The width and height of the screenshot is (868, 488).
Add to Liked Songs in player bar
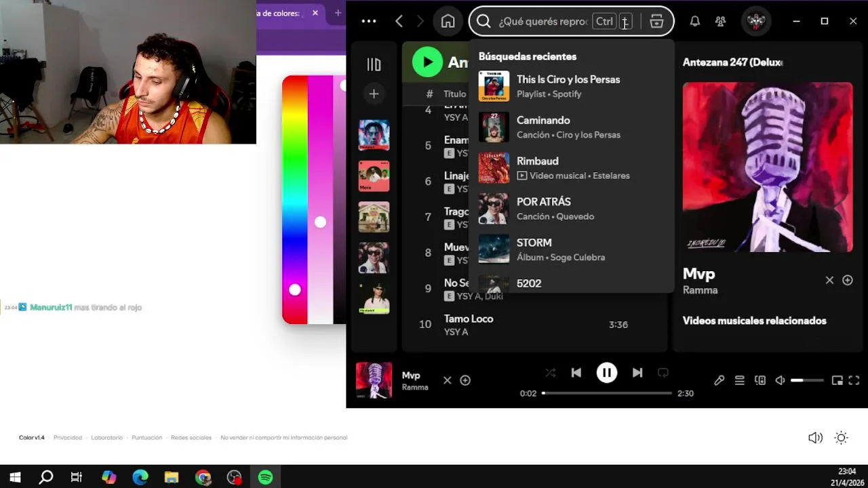(465, 380)
